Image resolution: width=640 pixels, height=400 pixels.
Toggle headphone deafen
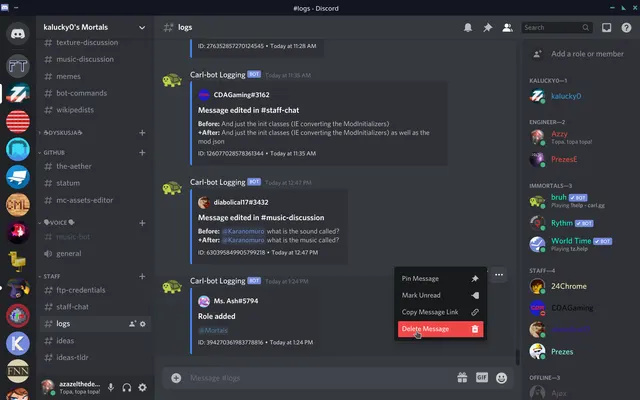127,387
